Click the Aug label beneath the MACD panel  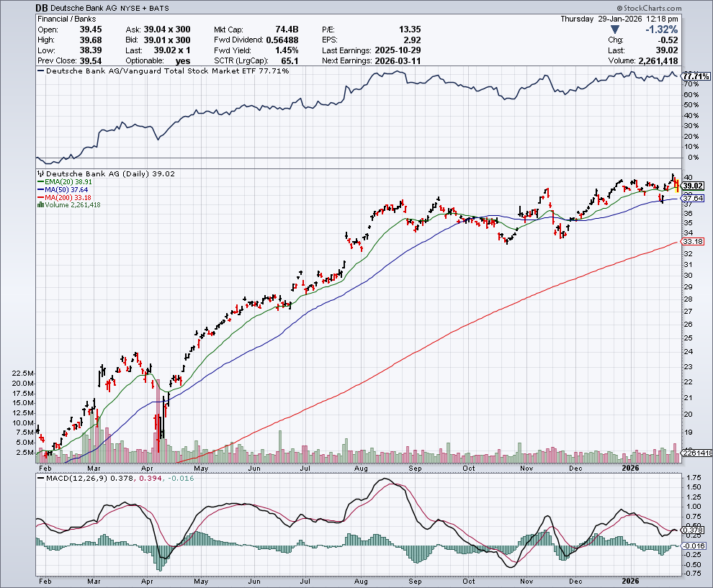pos(362,580)
